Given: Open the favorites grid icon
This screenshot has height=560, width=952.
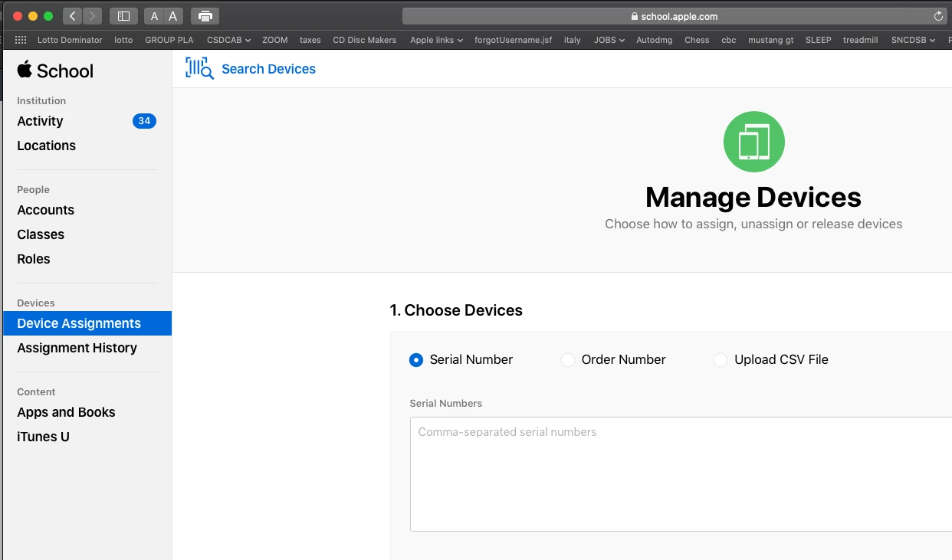Looking at the screenshot, I should [x=21, y=40].
